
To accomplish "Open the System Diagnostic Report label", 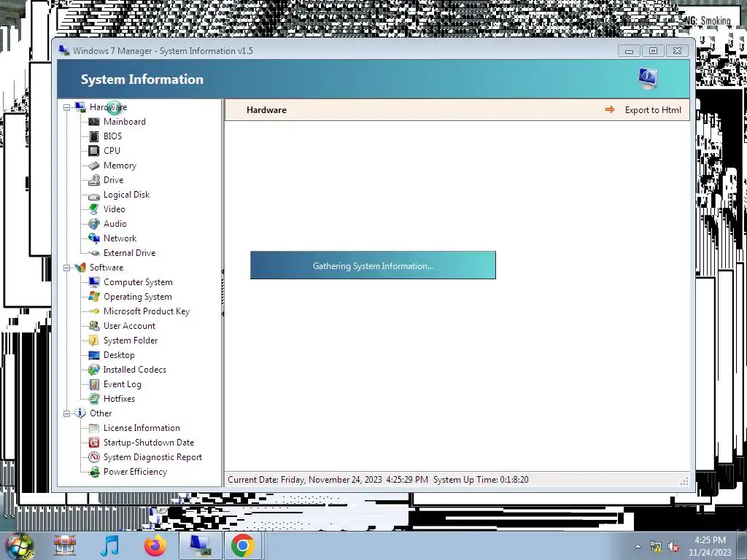I will click(152, 457).
